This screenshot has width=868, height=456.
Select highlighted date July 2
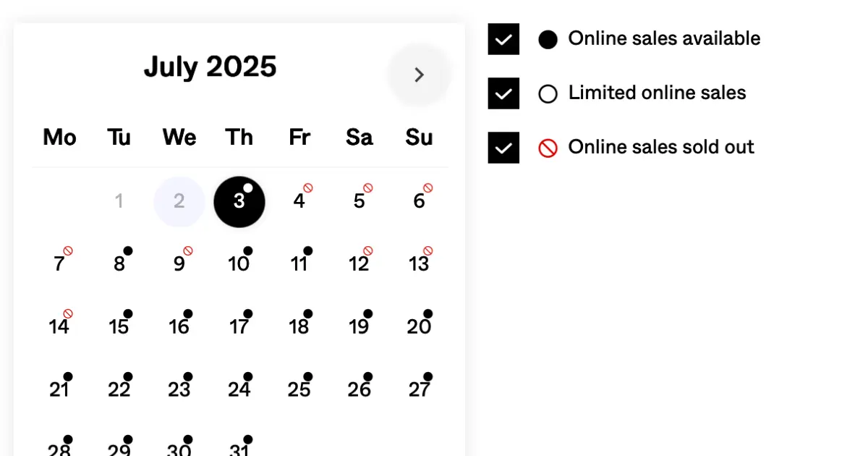[x=179, y=201]
